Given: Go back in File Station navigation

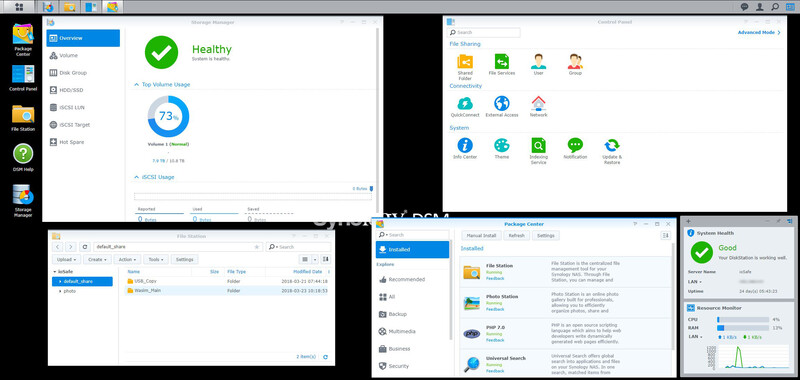Looking at the screenshot, I should click(58, 247).
